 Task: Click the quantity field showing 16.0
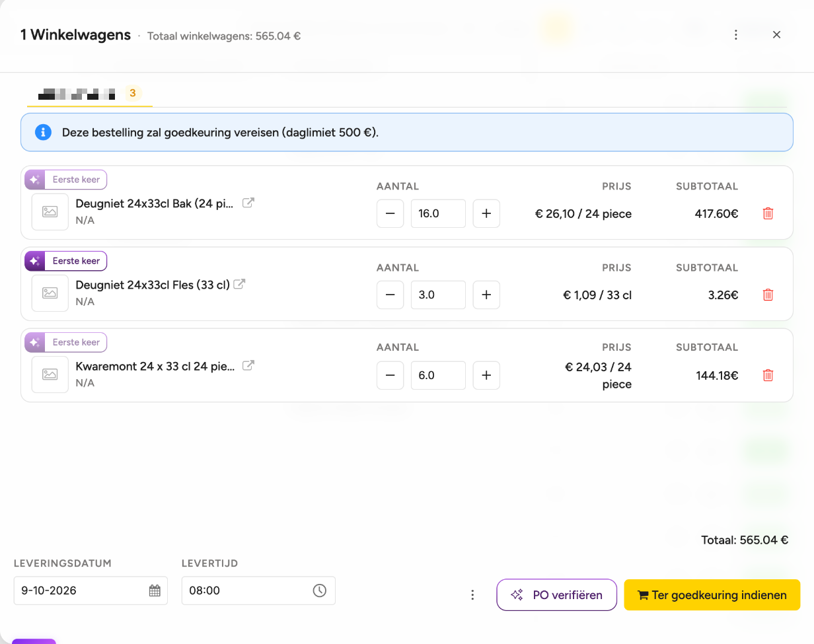tap(438, 213)
